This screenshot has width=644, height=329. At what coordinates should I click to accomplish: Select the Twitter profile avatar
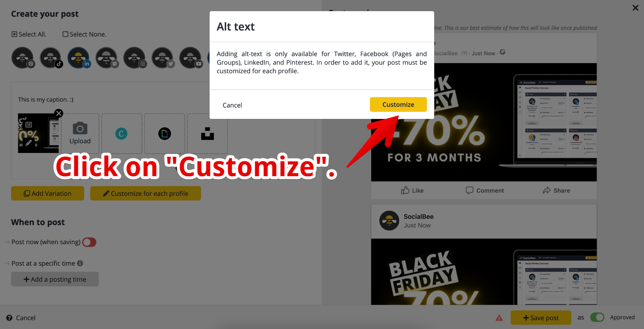click(162, 58)
